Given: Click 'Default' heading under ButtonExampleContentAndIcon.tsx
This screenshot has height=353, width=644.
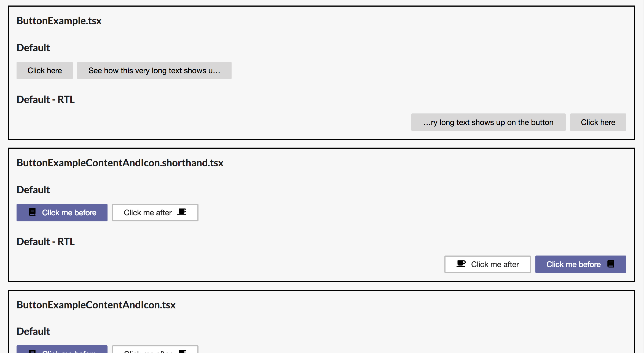Looking at the screenshot, I should (33, 331).
